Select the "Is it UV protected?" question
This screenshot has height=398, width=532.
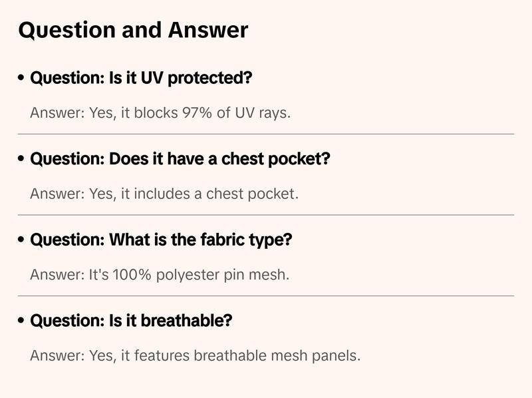point(141,79)
